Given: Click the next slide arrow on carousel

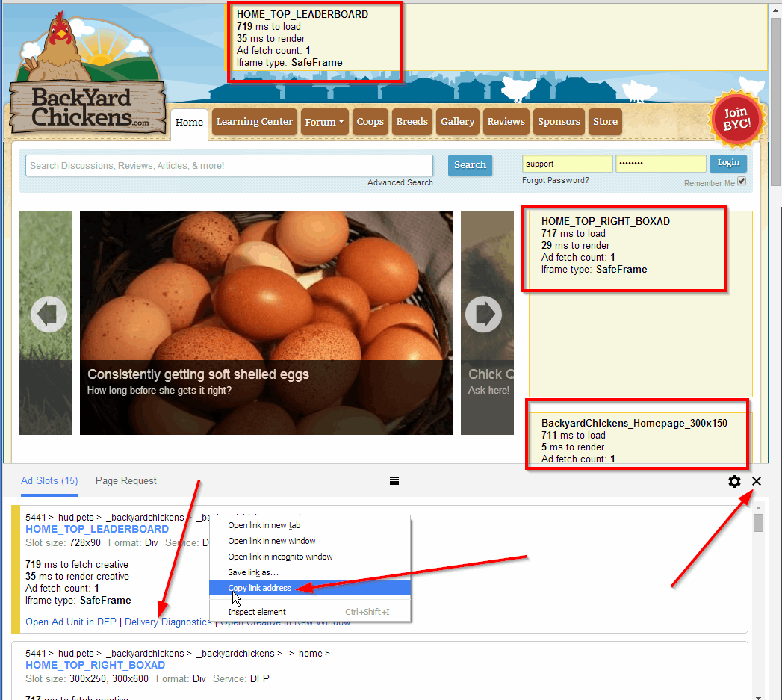Looking at the screenshot, I should pyautogui.click(x=484, y=315).
